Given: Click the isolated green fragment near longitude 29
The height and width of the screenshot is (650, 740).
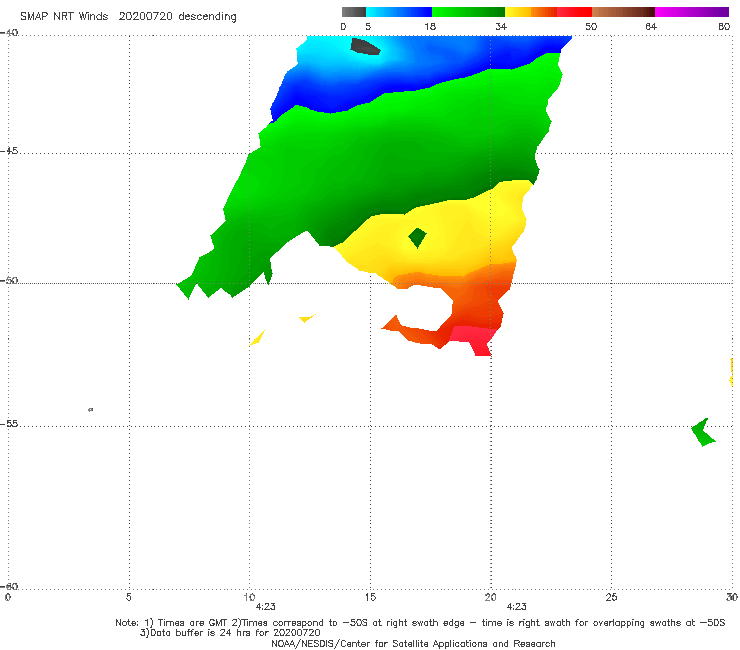Looking at the screenshot, I should click(x=703, y=432).
